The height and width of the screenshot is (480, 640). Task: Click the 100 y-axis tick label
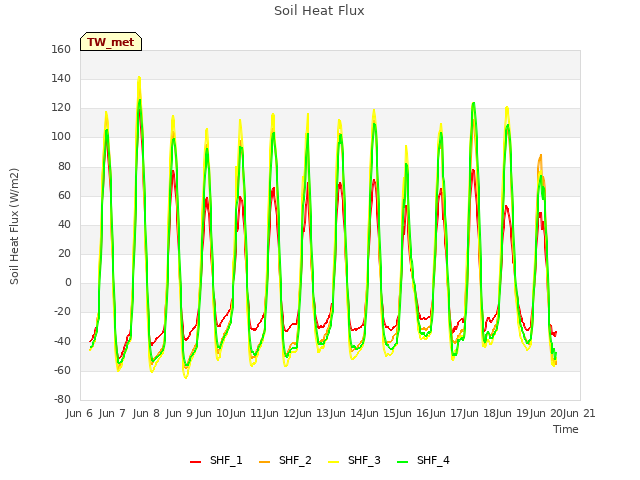[61, 137]
